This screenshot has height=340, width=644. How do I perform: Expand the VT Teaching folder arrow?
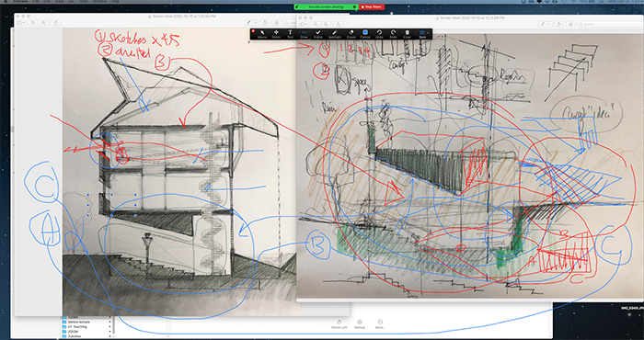click(110, 326)
